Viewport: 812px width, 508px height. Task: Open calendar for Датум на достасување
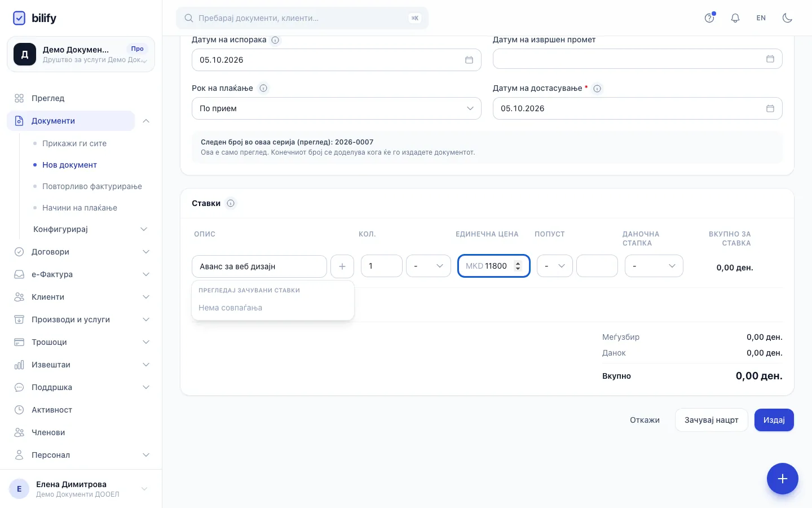tap(770, 108)
